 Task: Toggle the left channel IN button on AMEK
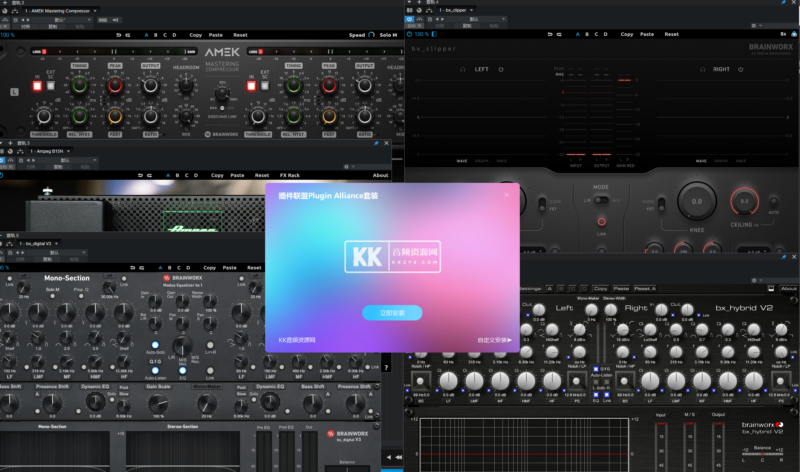pos(37,86)
